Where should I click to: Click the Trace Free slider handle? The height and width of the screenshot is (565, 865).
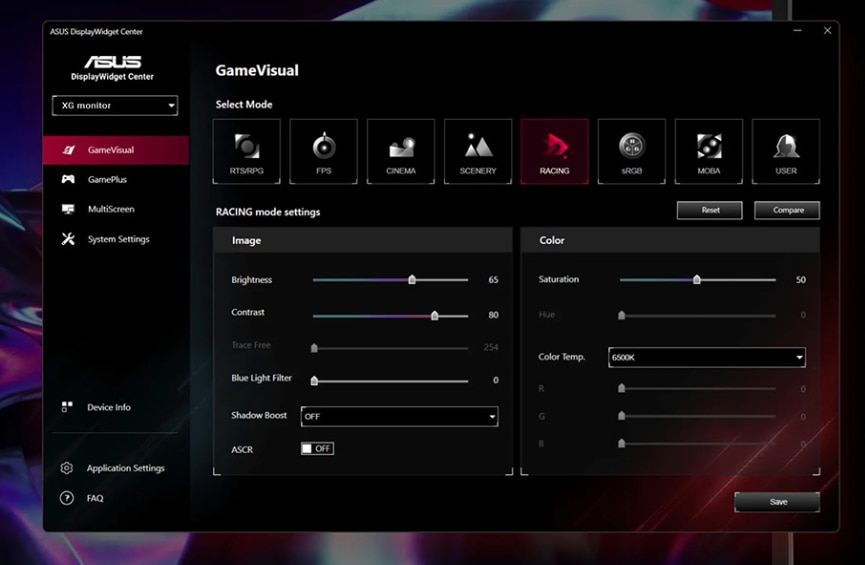[x=314, y=348]
